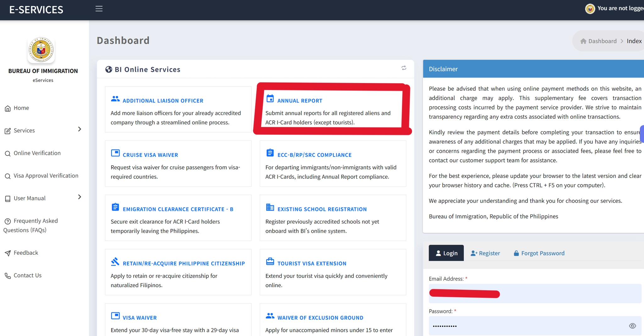Image resolution: width=644 pixels, height=336 pixels.
Task: Open Online Verification from the sidebar
Action: click(x=37, y=153)
